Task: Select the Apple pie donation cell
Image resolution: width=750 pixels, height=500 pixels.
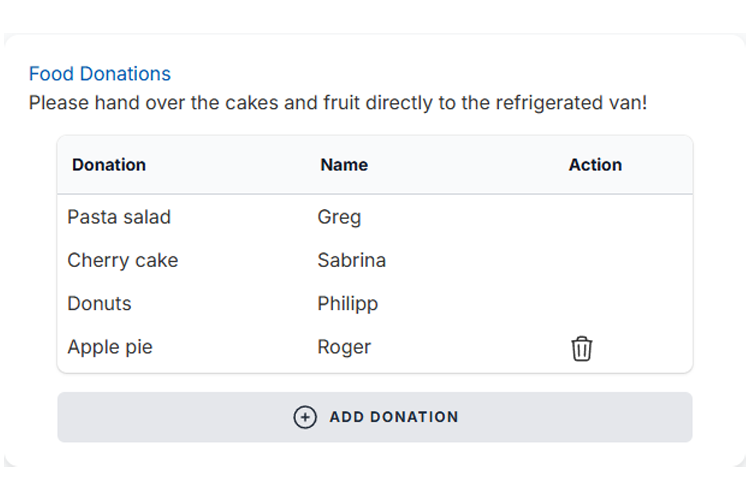Action: click(x=110, y=347)
